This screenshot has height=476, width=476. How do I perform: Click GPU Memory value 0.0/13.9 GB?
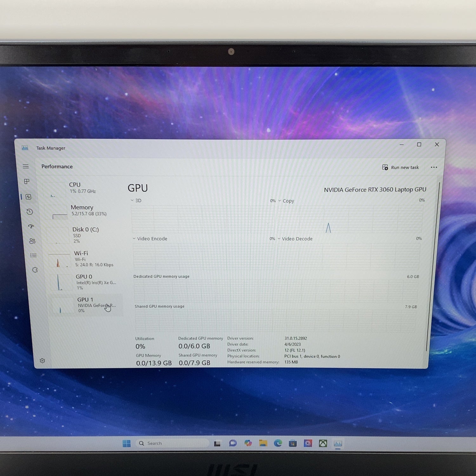click(154, 363)
